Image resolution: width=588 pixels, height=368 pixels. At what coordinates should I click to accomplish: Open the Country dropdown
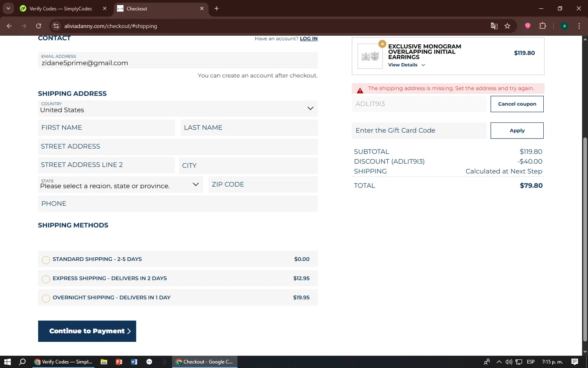point(178,108)
